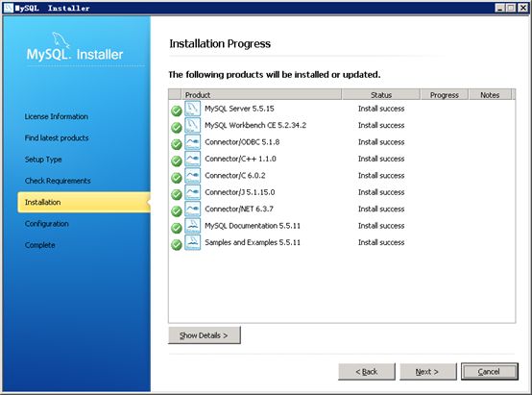Screen dimensions: 532x395
Task: Select the MySQL Documentation 5.5.11 text
Action: 253,226
